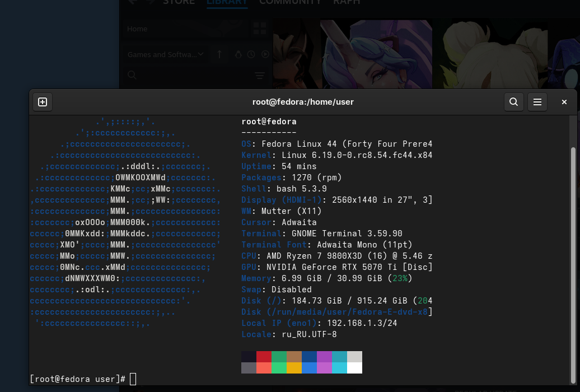Close the root@fedora terminal window
The height and width of the screenshot is (392, 580).
click(x=564, y=102)
